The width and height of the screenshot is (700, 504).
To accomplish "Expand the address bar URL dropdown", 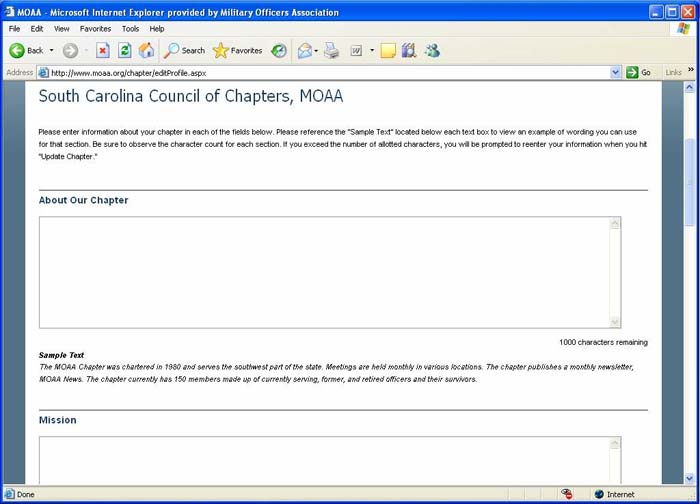I will coord(615,73).
